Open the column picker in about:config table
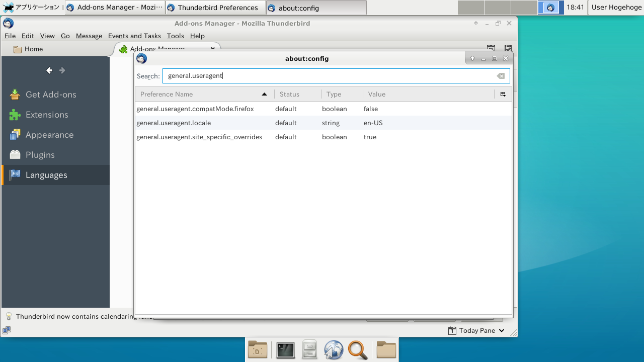 pyautogui.click(x=503, y=94)
